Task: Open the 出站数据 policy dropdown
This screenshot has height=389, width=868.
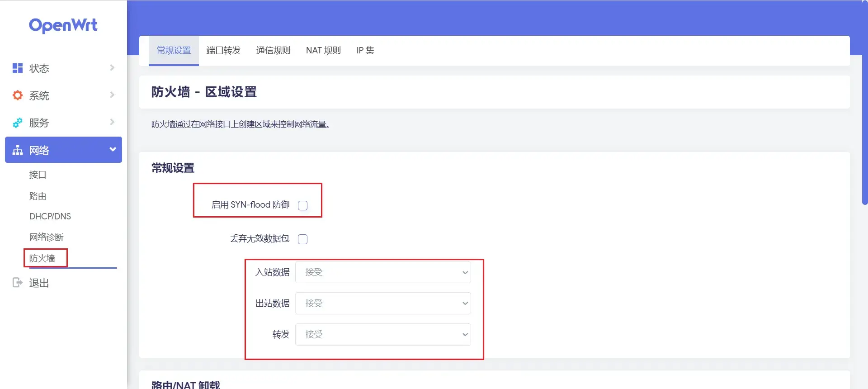Action: click(x=383, y=304)
